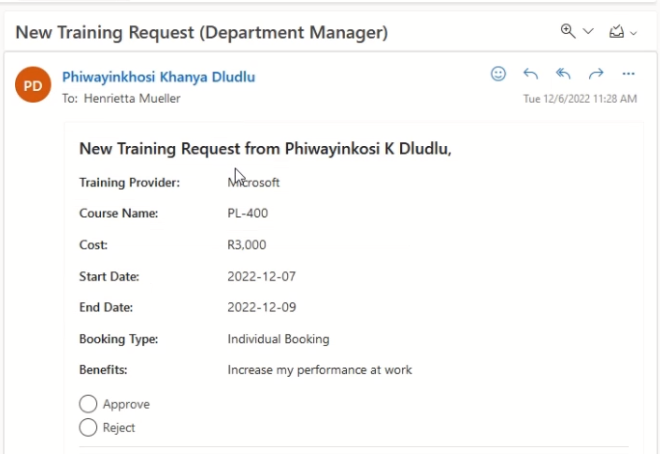
Task: Open the dropdown beside the envelope icon
Action: tap(633, 33)
